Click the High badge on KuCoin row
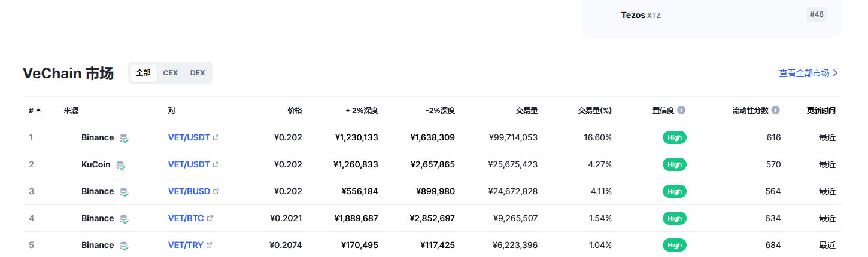This screenshot has width=868, height=257. tap(675, 164)
